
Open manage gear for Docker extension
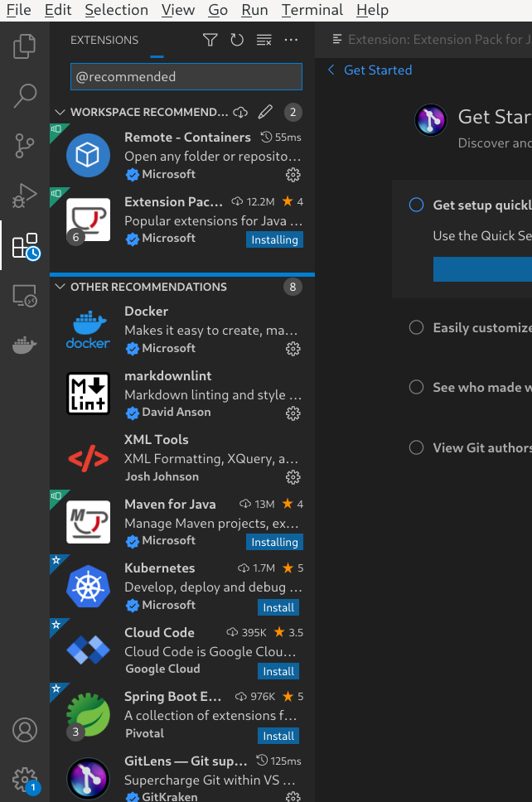point(293,349)
